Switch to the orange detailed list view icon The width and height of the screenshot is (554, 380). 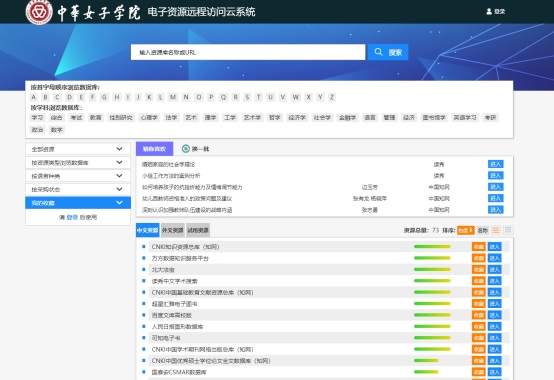(496, 230)
